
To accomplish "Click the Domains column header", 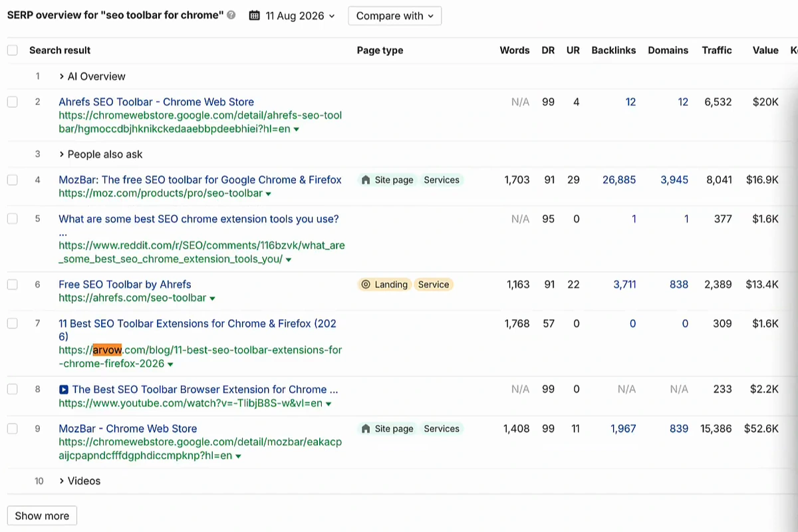I will 668,51.
